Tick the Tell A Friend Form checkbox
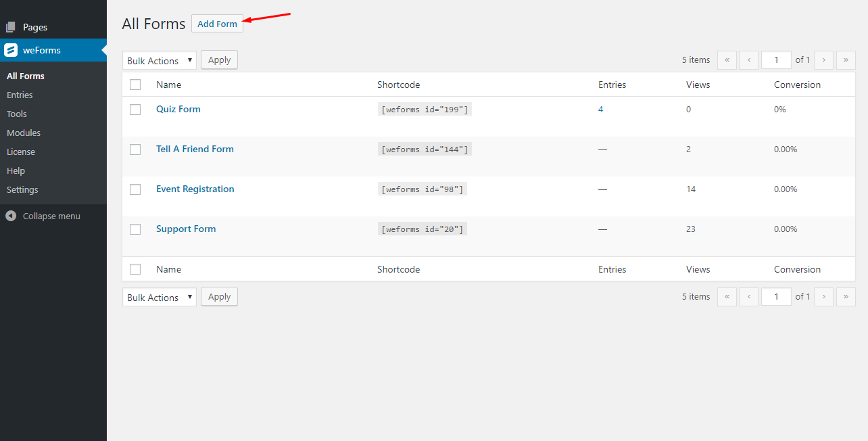The width and height of the screenshot is (868, 441). pos(135,149)
